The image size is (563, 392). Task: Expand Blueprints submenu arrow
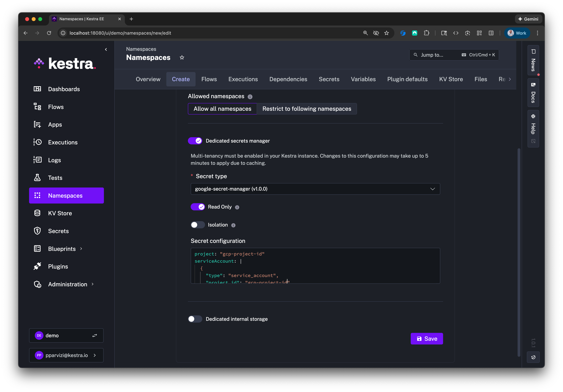click(x=81, y=249)
